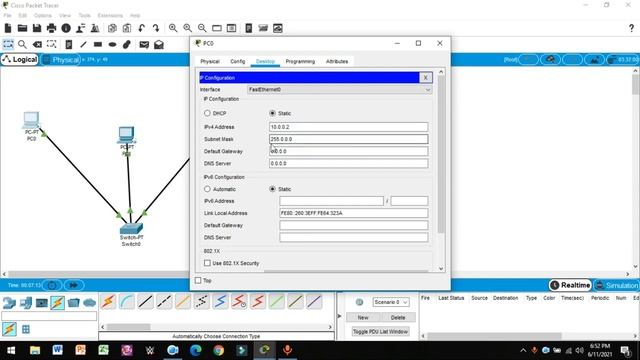Select DHCP radio for IPv4 configuration
Viewport: 640px width, 360px height.
207,113
